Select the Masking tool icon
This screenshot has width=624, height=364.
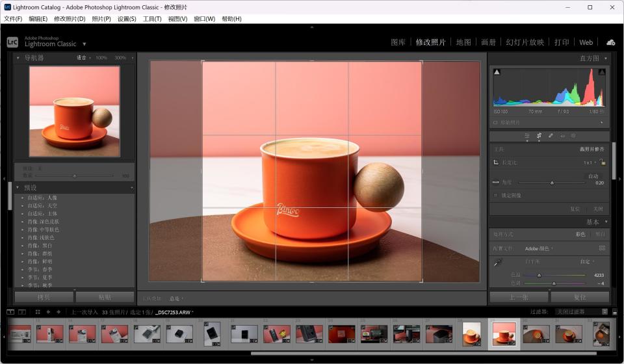pos(573,136)
